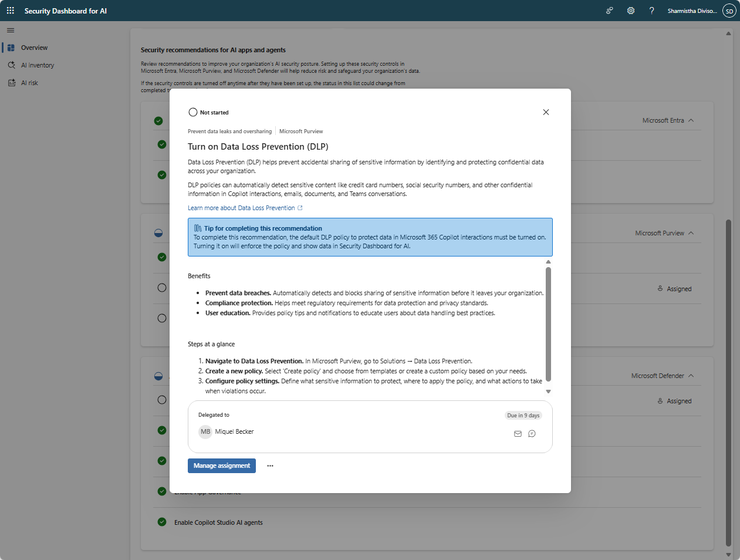This screenshot has width=740, height=560.
Task: Open the app launcher waffle icon
Action: [x=11, y=11]
